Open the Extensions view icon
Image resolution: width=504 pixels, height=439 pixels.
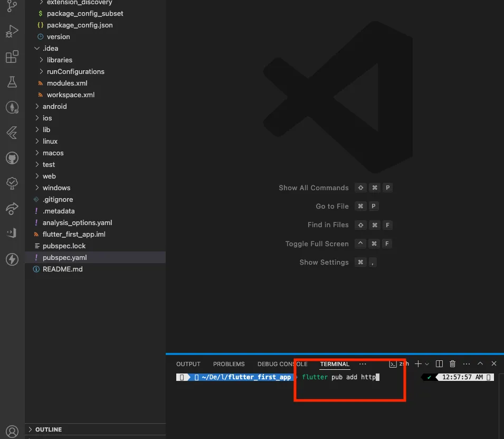coord(12,57)
